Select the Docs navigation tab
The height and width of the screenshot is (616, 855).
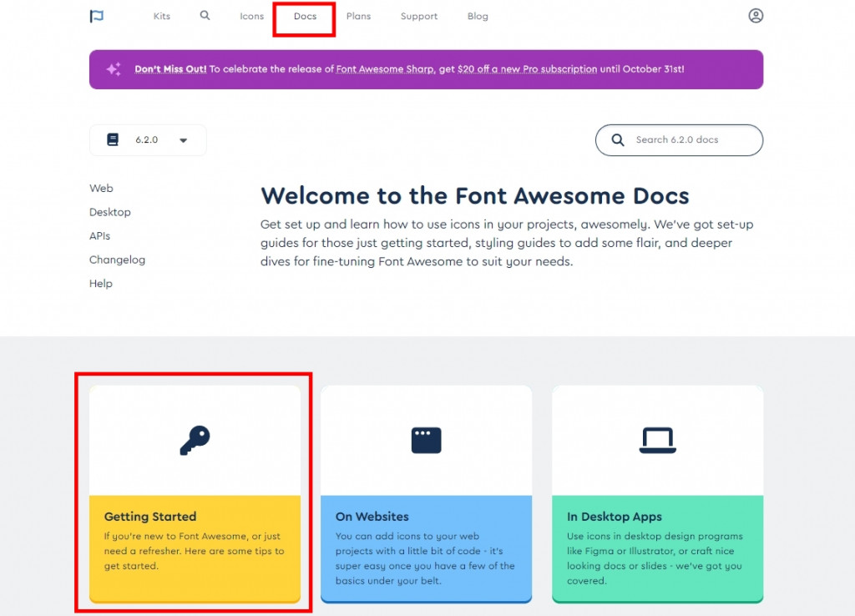(305, 17)
